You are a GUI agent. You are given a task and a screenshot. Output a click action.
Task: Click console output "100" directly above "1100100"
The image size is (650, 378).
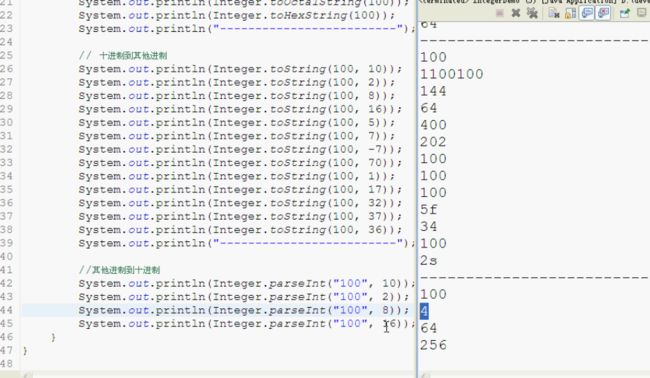433,57
